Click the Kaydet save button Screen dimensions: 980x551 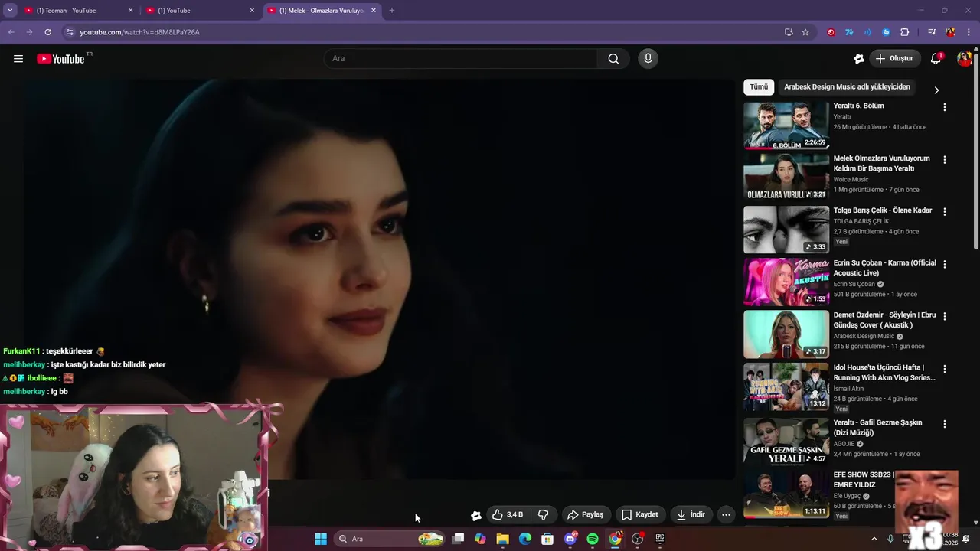(640, 514)
